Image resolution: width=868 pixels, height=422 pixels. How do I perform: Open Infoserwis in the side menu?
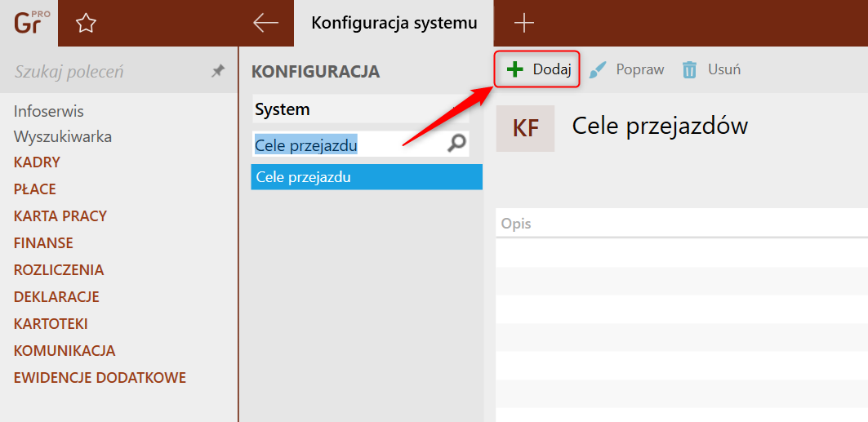tap(49, 111)
